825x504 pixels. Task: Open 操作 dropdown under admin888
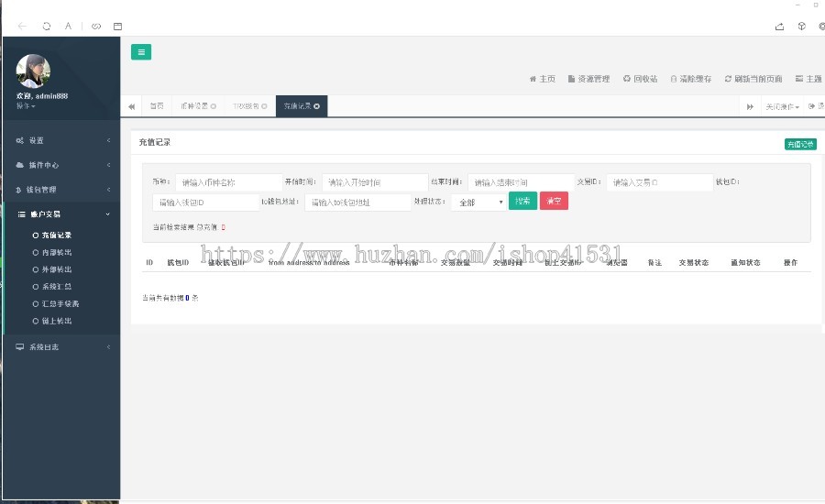26,105
